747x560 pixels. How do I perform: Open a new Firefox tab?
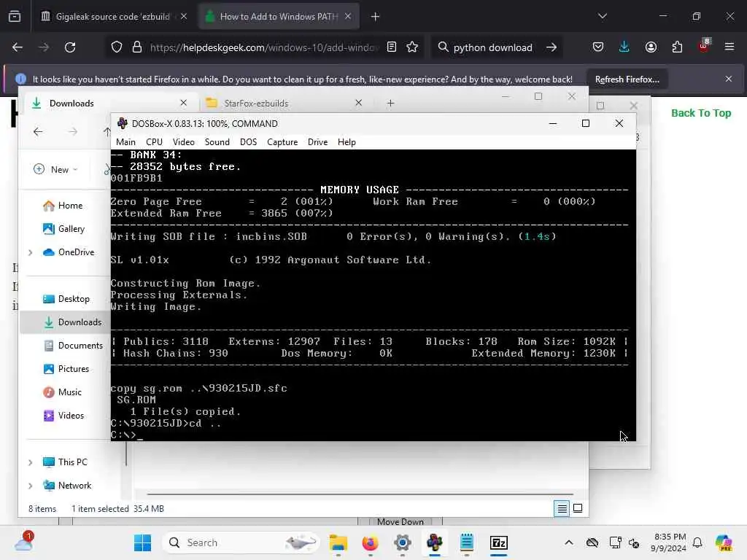[x=375, y=17]
